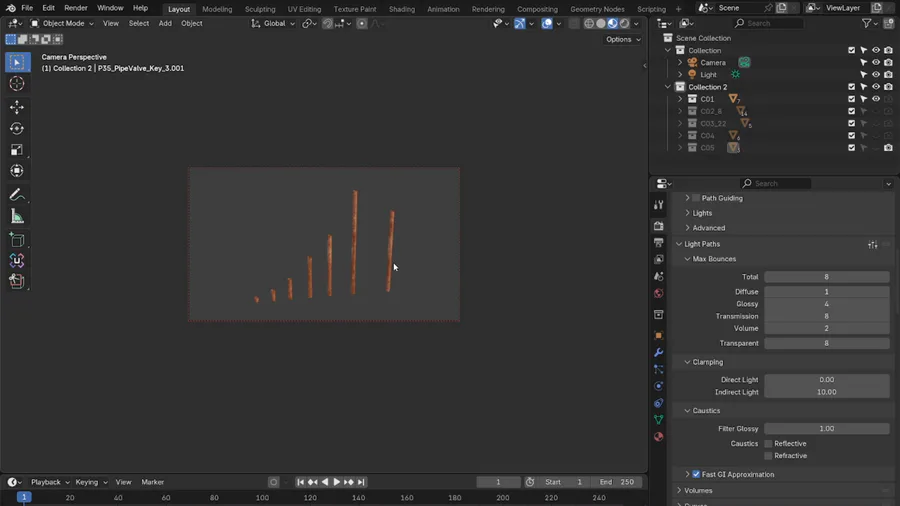Screen dimensions: 900x506
Task: Open the timeline Marker menu
Action: pos(153,482)
